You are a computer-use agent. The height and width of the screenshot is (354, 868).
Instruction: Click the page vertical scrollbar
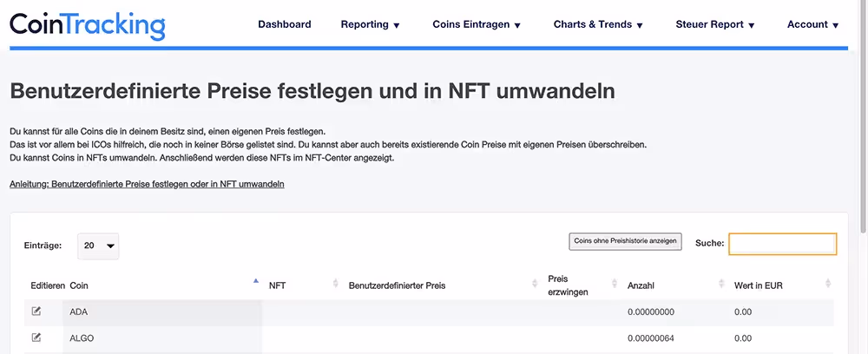[864, 116]
